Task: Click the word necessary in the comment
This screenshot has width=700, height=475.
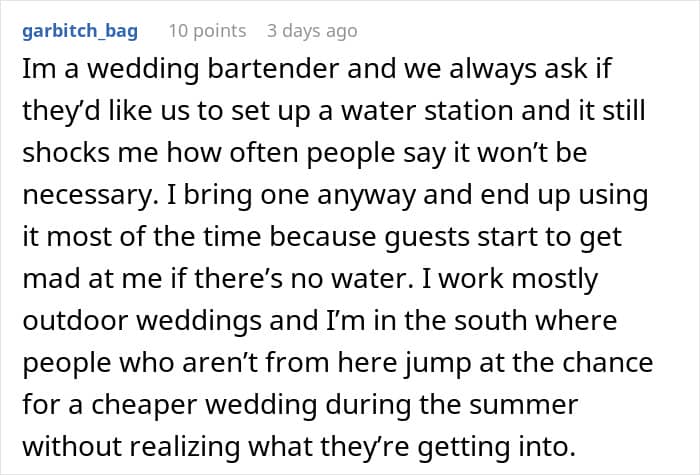Action: [89, 196]
